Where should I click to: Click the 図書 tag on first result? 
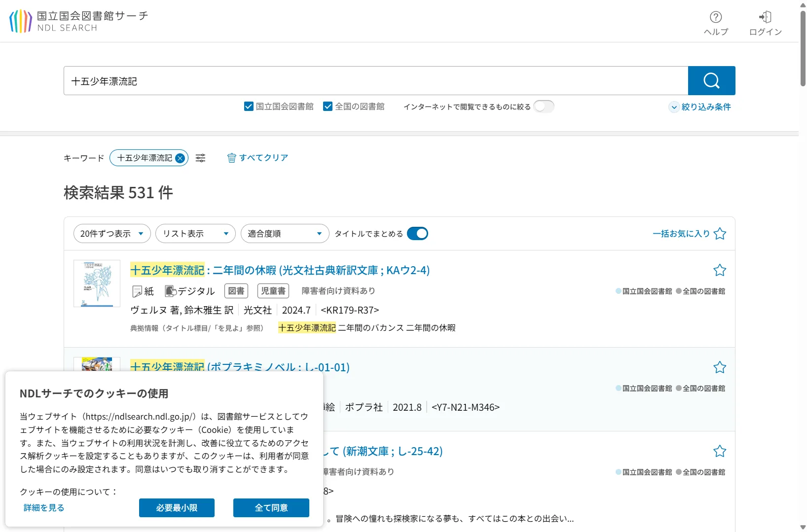[x=236, y=291]
